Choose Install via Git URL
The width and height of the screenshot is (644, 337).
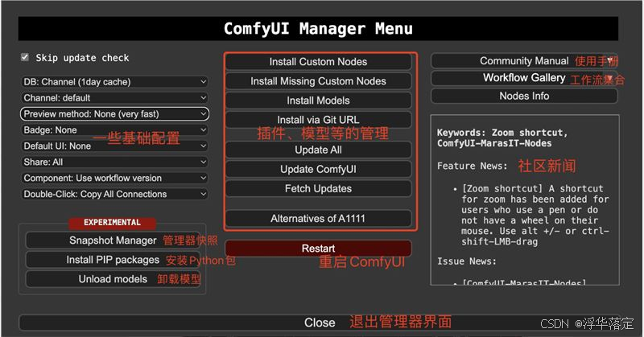[x=318, y=120]
